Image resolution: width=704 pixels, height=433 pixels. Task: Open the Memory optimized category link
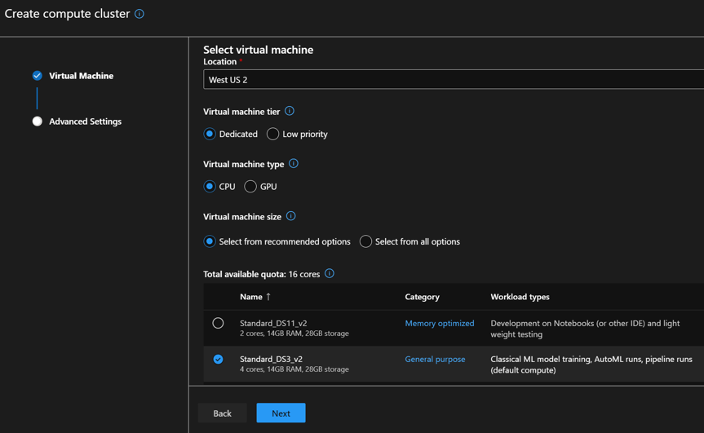(440, 323)
